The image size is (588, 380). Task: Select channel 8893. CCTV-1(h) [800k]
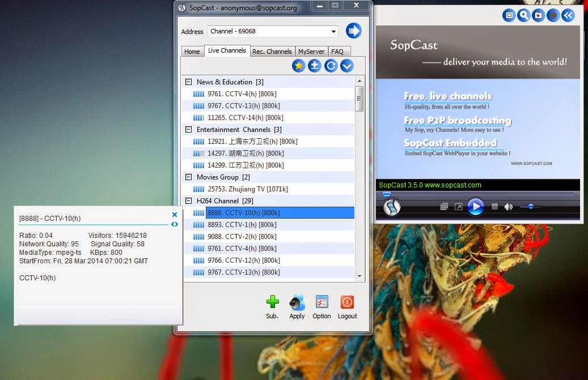(x=269, y=225)
